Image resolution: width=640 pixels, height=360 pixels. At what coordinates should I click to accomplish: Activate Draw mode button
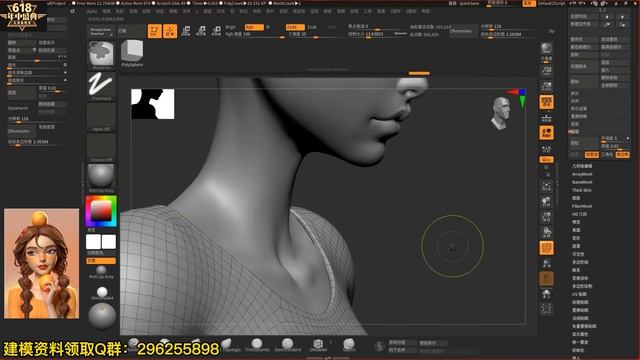(x=170, y=31)
